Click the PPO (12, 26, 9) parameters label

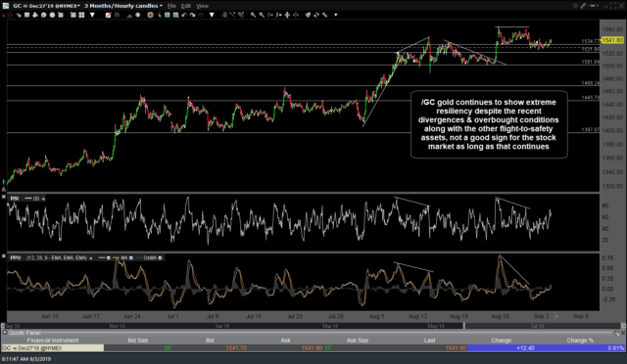[x=57, y=258]
